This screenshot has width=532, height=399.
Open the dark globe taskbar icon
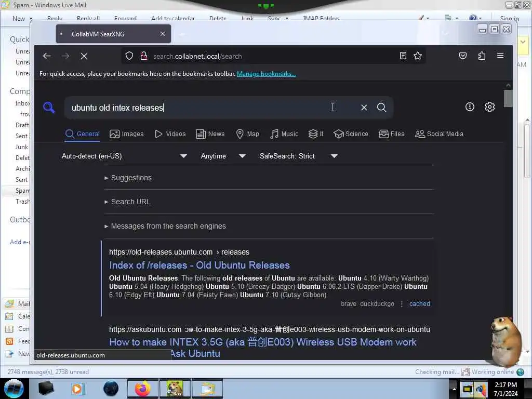click(111, 389)
